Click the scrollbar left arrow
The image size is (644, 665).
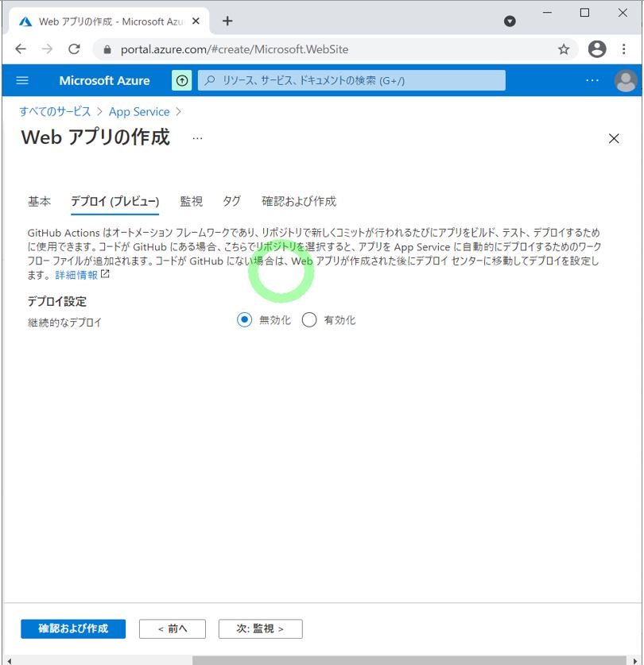(x=10, y=661)
